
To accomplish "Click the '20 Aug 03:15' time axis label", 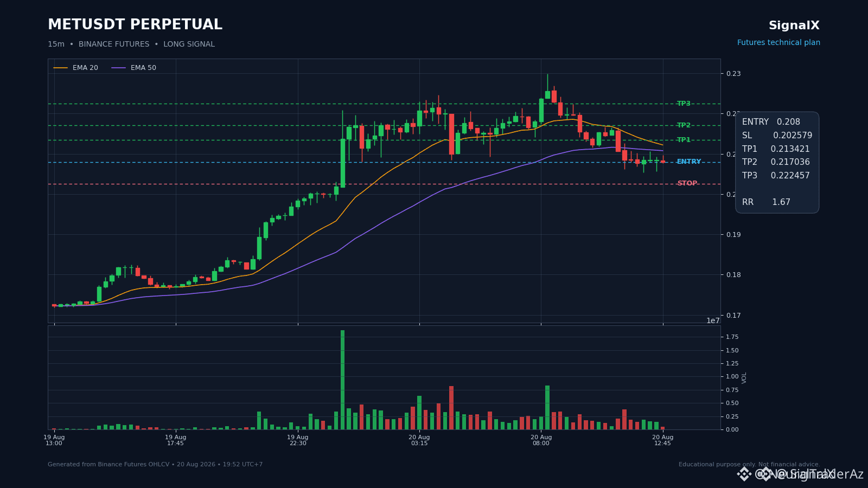I will coord(419,440).
